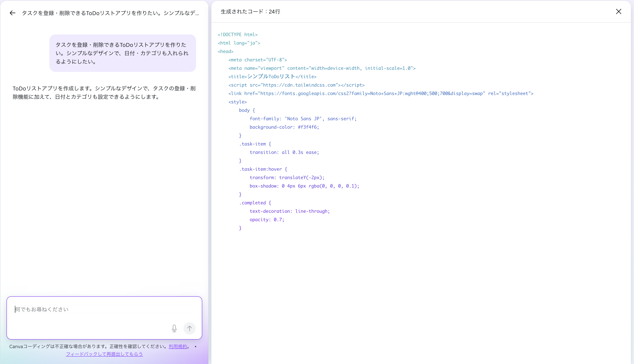Click the Google Fonts link tag line
Viewport: 634px width, 364px height.
coord(381,93)
